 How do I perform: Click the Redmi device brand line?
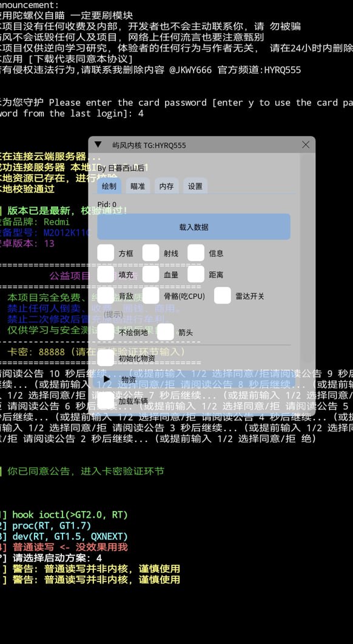point(35,222)
